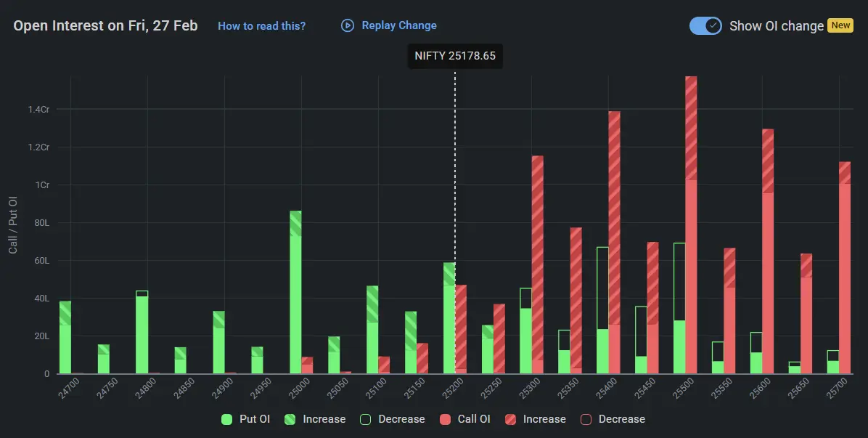The width and height of the screenshot is (868, 438).
Task: Open the How to read this link
Action: 262,25
